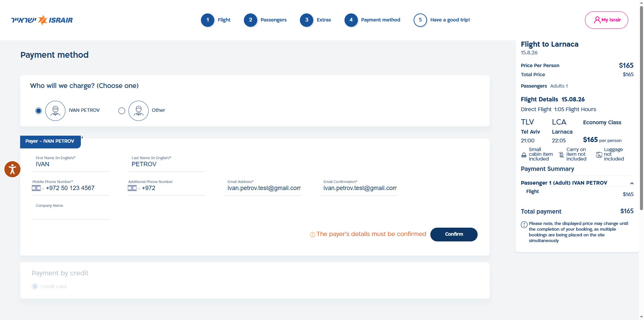Viewport: 644px width, 320px height.
Task: Click the carry-on item not included icon
Action: click(561, 155)
